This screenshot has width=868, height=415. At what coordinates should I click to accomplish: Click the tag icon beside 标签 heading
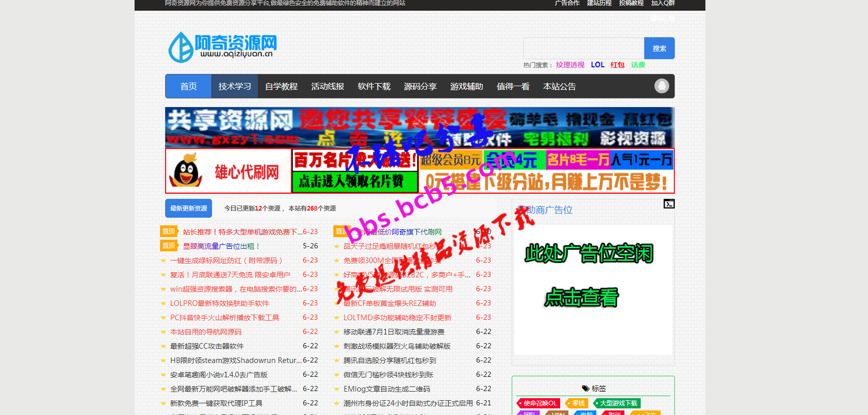[585, 388]
